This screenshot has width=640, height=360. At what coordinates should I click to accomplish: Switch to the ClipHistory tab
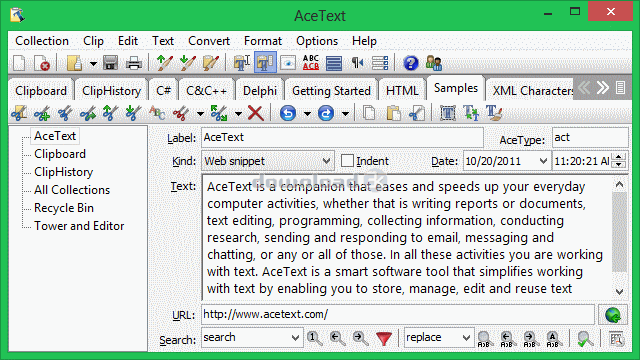tap(111, 91)
